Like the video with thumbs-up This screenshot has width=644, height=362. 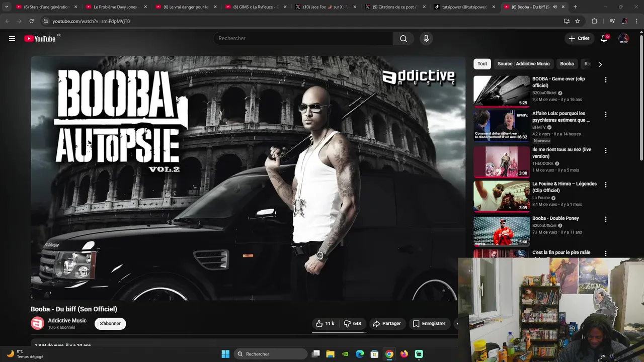tap(325, 324)
